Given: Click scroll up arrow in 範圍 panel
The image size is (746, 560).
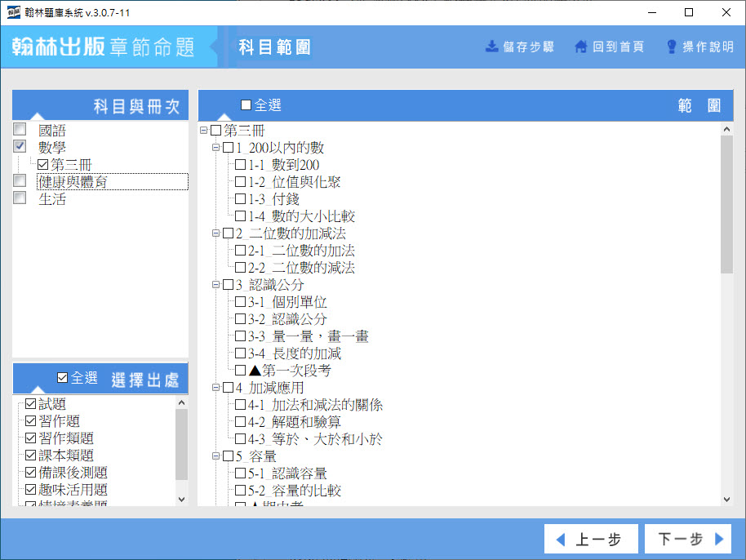Looking at the screenshot, I should click(x=726, y=129).
